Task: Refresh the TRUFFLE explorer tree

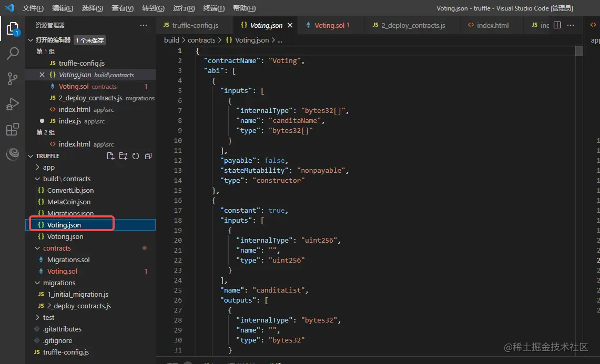Action: point(136,156)
